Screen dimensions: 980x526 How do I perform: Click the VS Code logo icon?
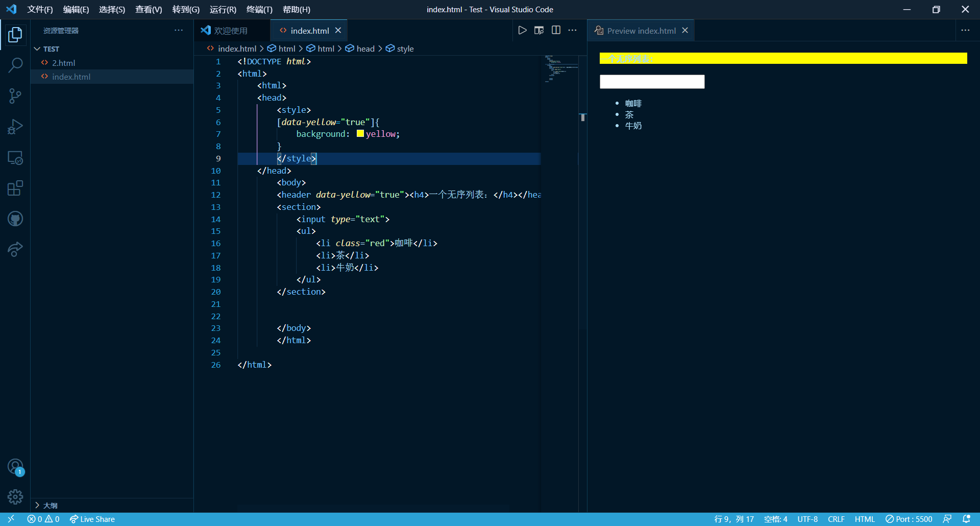pos(11,9)
